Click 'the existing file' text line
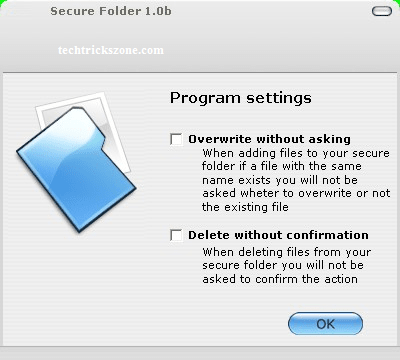 click(245, 207)
